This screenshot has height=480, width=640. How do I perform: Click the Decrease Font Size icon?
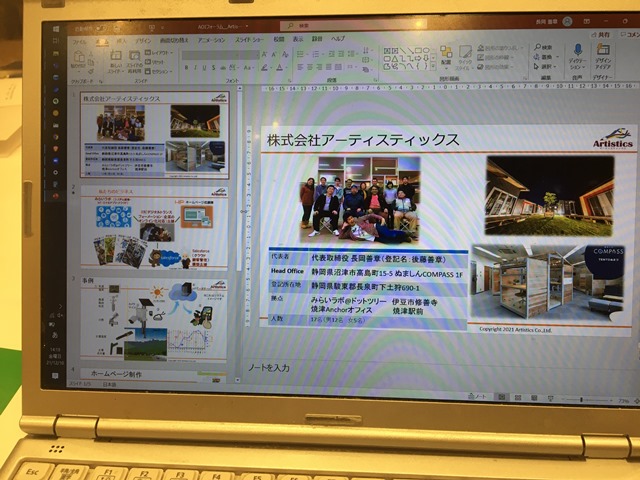tap(275, 54)
